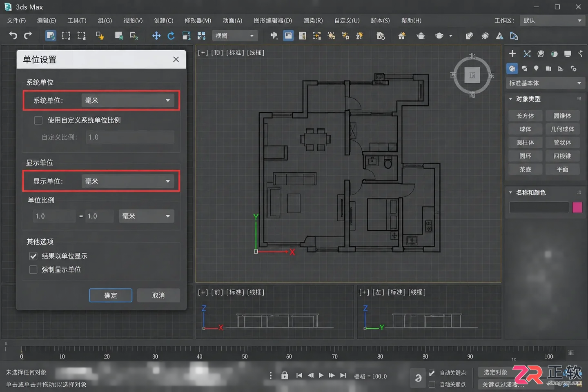Select the Scale transform tool

[x=186, y=36]
